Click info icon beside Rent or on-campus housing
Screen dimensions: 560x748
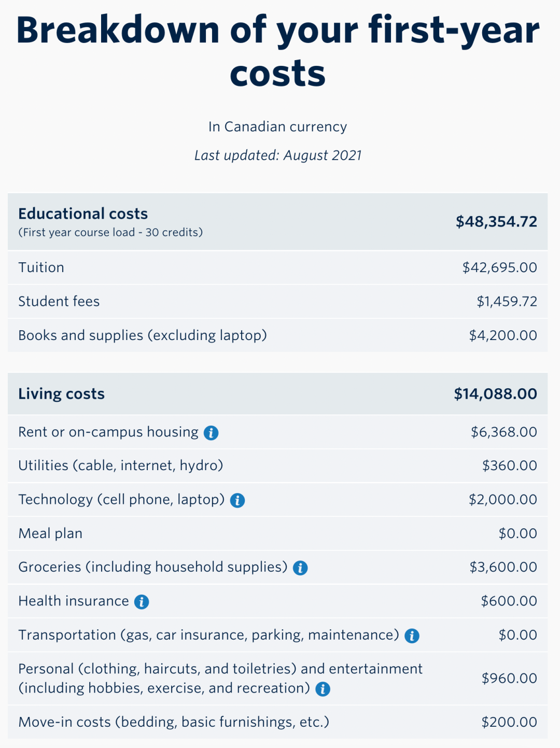(x=211, y=433)
